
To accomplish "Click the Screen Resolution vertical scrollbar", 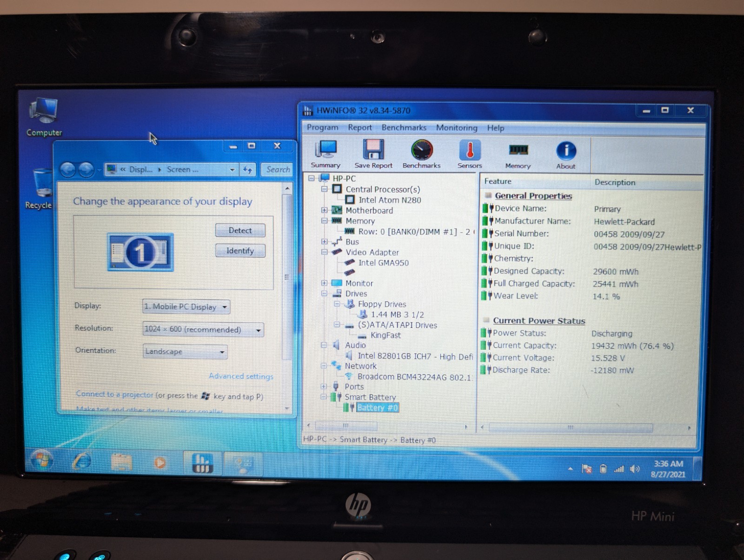I will pyautogui.click(x=287, y=277).
